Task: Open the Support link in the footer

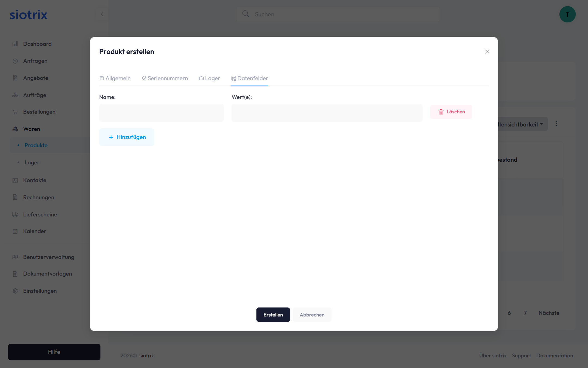Action: pyautogui.click(x=521, y=355)
